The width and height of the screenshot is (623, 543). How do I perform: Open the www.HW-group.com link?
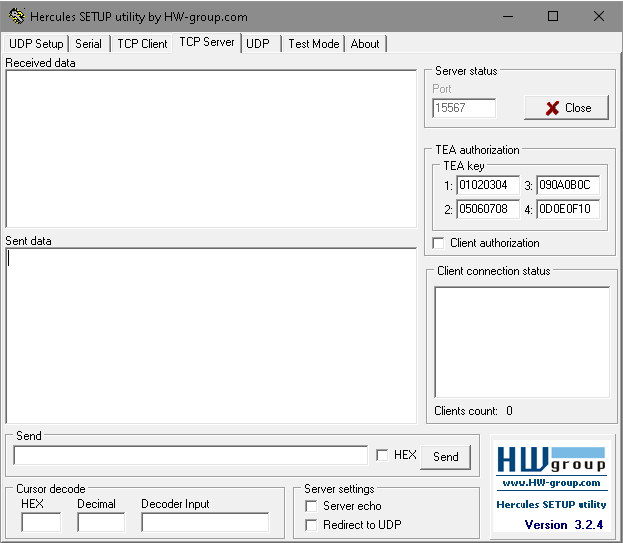552,482
